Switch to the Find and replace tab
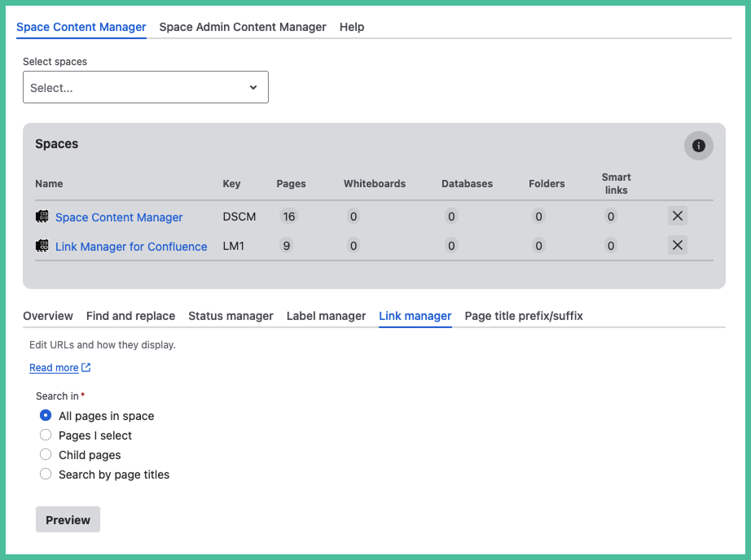Screen dimensions: 751x560 [130, 316]
